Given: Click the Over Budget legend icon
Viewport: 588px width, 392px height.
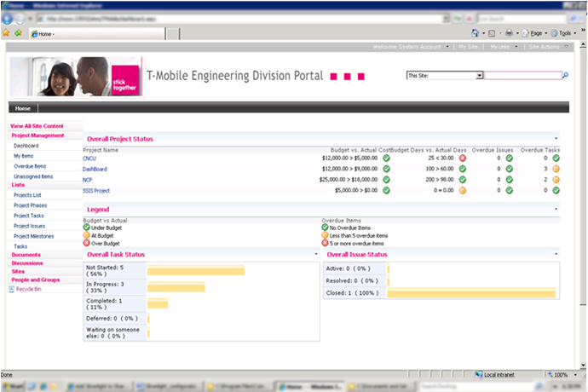Looking at the screenshot, I should click(x=86, y=243).
